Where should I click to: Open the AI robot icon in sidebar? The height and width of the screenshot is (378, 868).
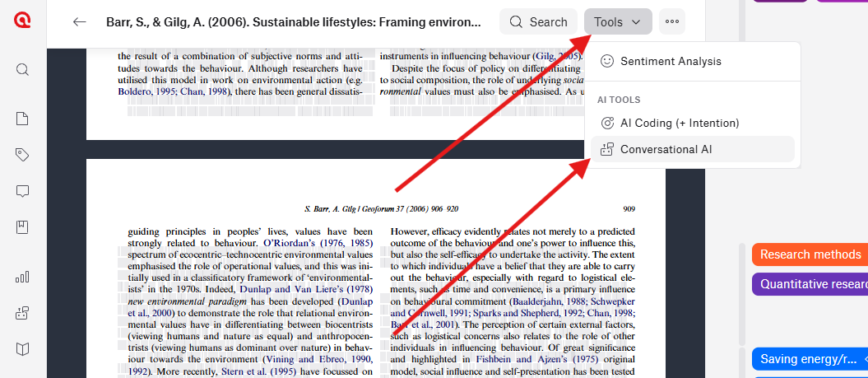pyautogui.click(x=22, y=313)
